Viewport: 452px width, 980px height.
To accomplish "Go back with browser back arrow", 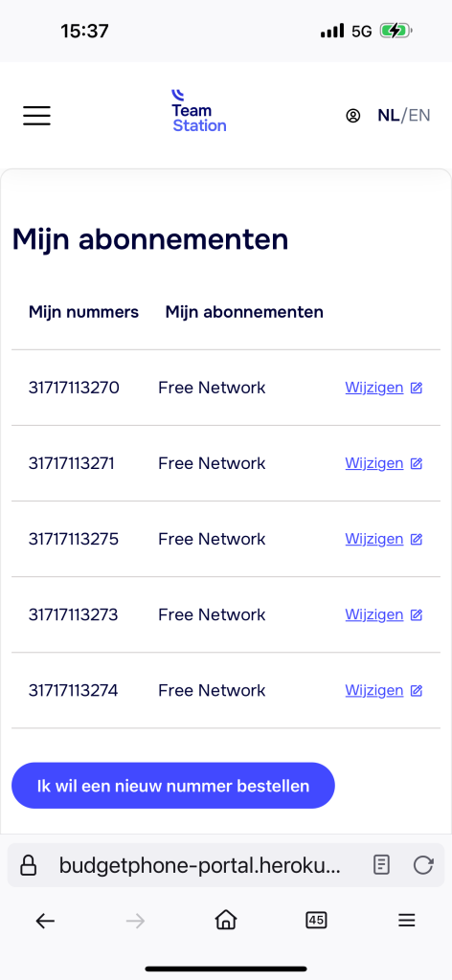I will [x=45, y=920].
